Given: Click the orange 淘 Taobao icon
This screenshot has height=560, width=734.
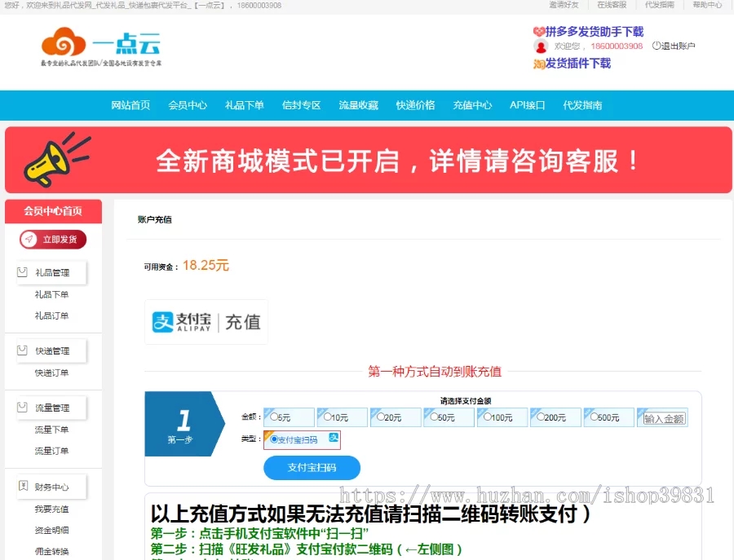Looking at the screenshot, I should pyautogui.click(x=538, y=64).
